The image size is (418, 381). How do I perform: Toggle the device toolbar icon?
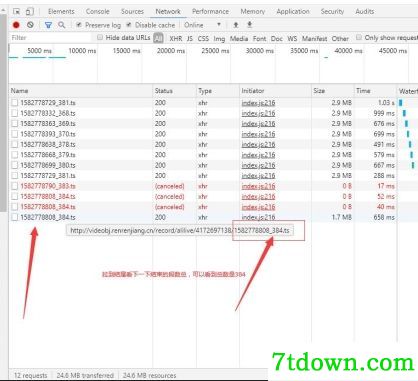point(30,12)
